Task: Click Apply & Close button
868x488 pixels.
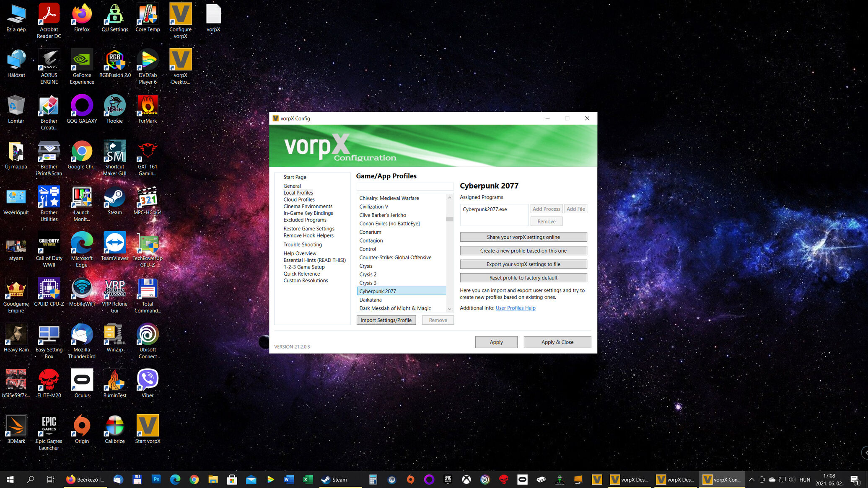Action: click(557, 342)
